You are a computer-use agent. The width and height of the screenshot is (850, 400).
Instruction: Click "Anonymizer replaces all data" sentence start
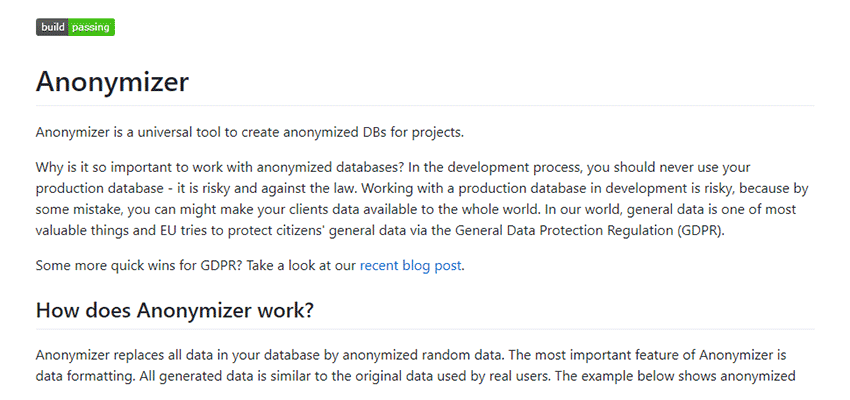coord(130,355)
